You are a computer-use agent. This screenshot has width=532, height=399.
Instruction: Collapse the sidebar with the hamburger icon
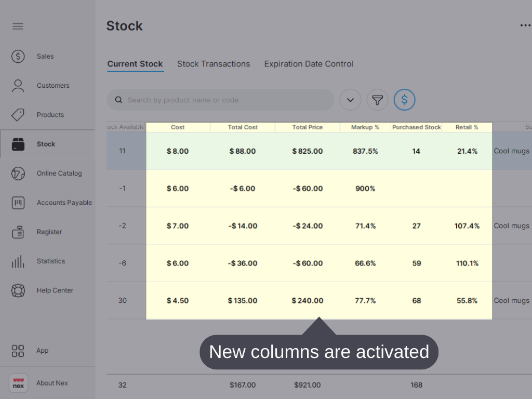[x=18, y=26]
